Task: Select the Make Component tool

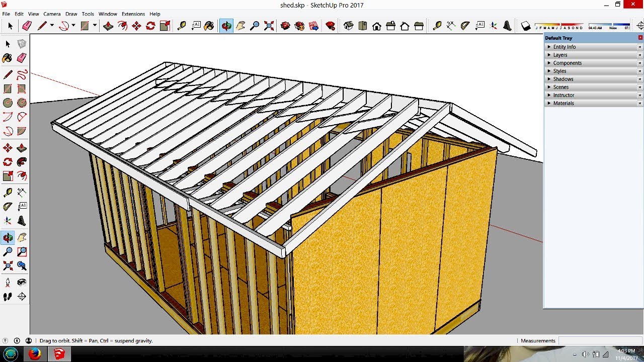Action: click(x=22, y=45)
